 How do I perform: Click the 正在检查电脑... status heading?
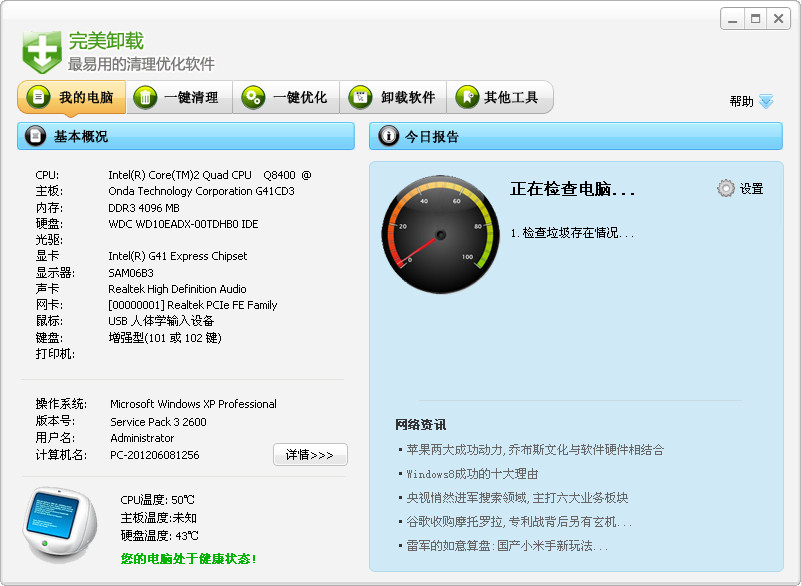[x=573, y=189]
